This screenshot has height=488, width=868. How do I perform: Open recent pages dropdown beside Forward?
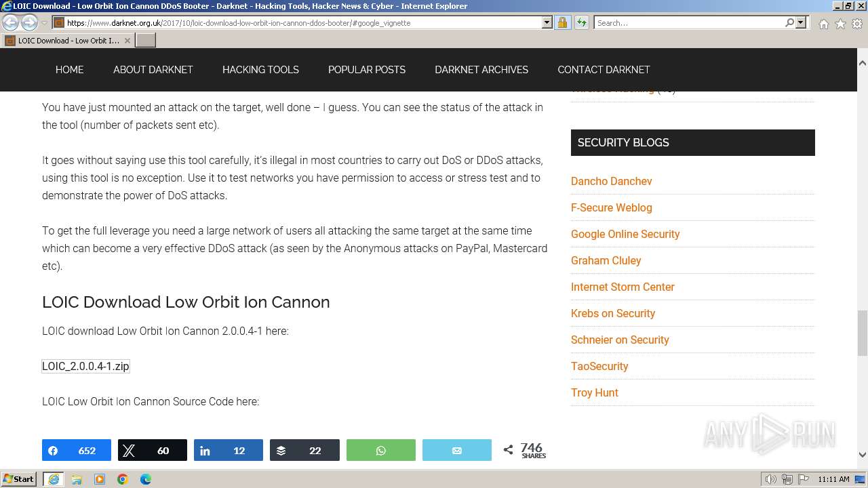tap(44, 23)
